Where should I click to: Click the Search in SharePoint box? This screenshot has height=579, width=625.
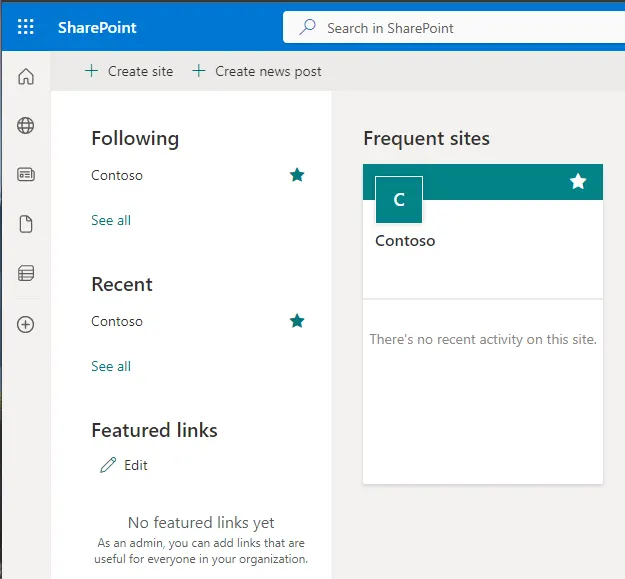454,27
